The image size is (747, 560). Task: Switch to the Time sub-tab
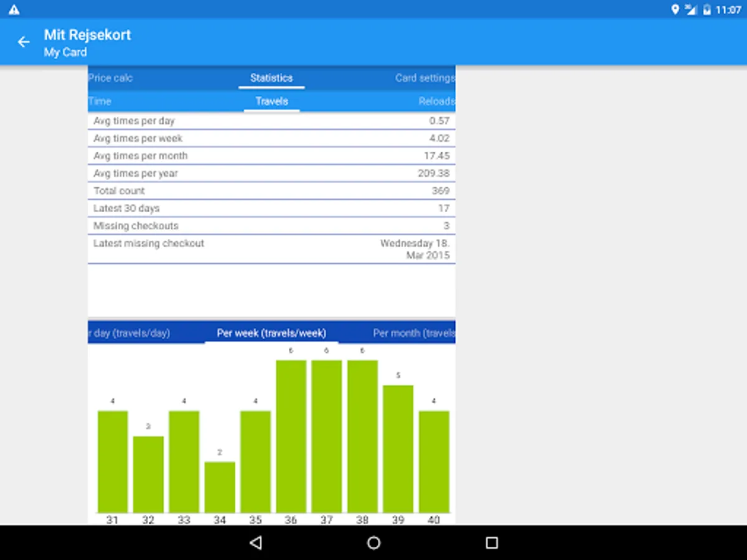[x=100, y=101]
